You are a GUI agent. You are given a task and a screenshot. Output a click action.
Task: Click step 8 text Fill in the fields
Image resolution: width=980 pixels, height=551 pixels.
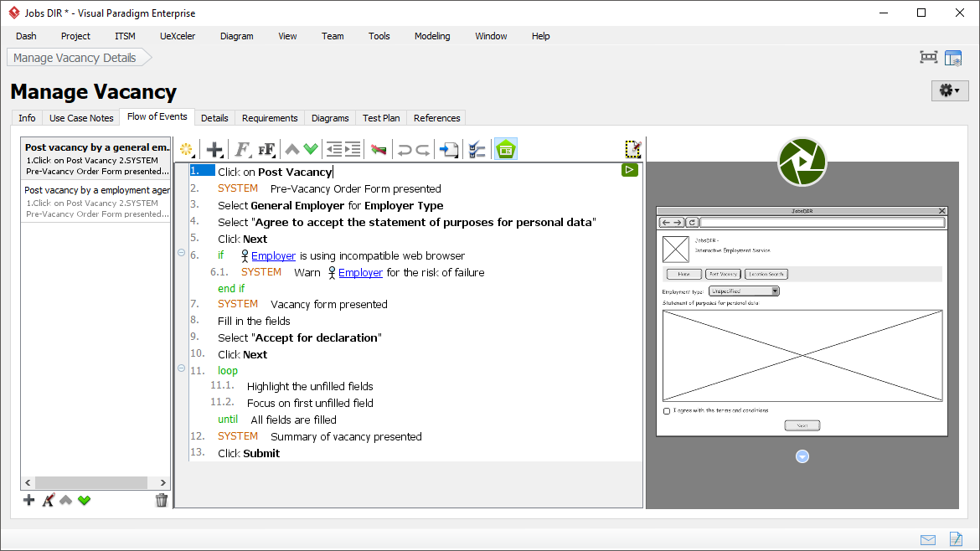[254, 321]
